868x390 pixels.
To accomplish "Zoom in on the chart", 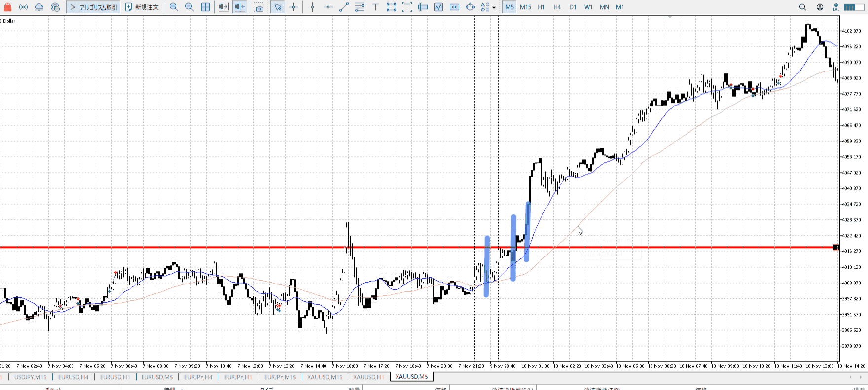I will point(174,7).
